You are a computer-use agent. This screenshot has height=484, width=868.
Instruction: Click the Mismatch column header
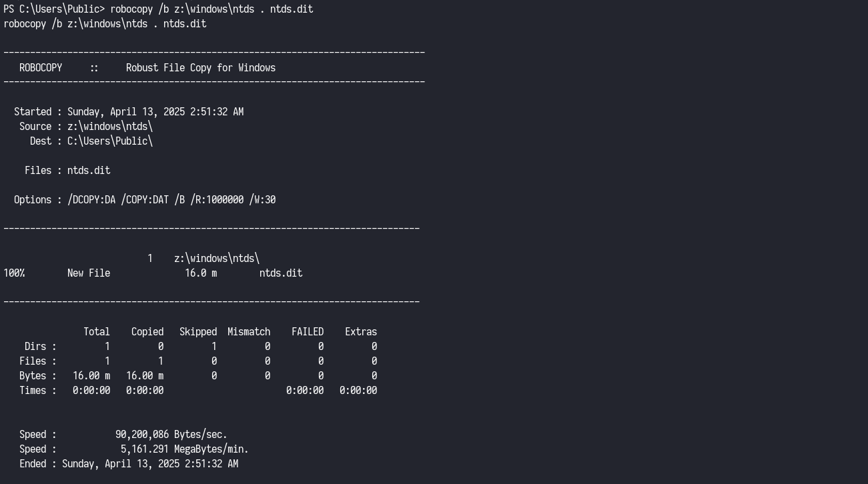coord(249,332)
